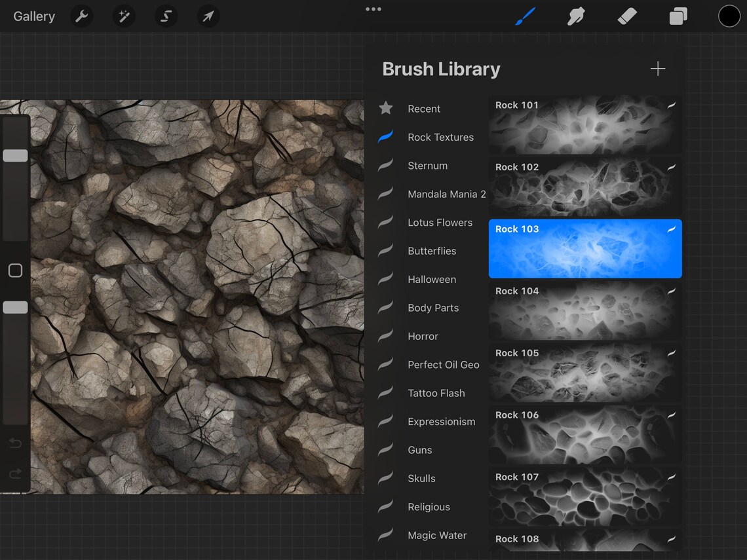Tap the stroke icon beside Guns
The image size is (747, 560).
point(385,449)
